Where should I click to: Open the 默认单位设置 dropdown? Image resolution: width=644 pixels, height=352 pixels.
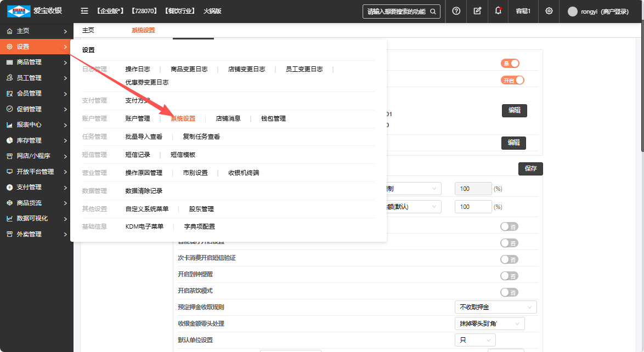point(474,340)
